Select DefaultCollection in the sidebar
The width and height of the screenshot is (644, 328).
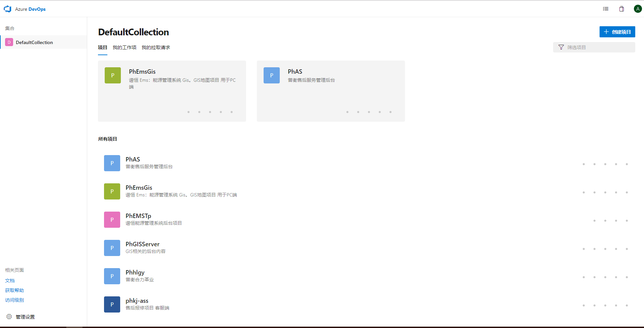coord(34,42)
